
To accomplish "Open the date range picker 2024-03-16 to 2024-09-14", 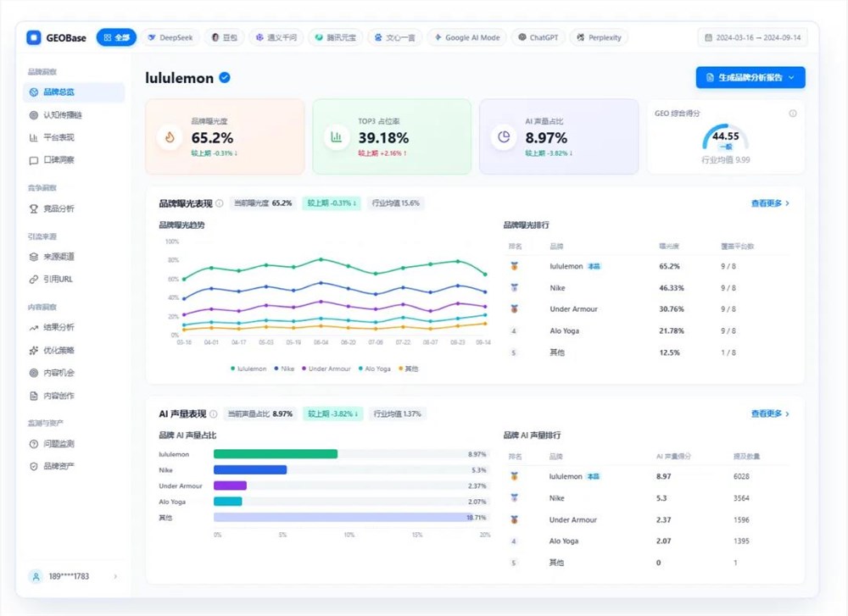I will (752, 38).
